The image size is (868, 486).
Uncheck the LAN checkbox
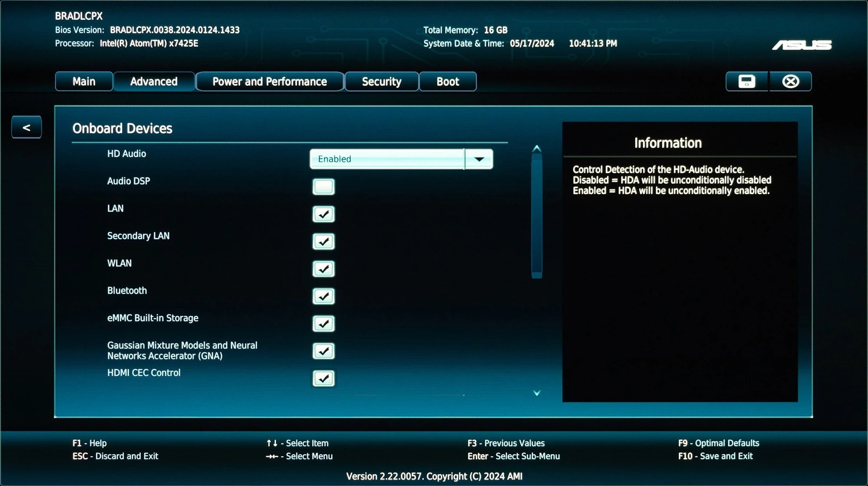coord(323,214)
